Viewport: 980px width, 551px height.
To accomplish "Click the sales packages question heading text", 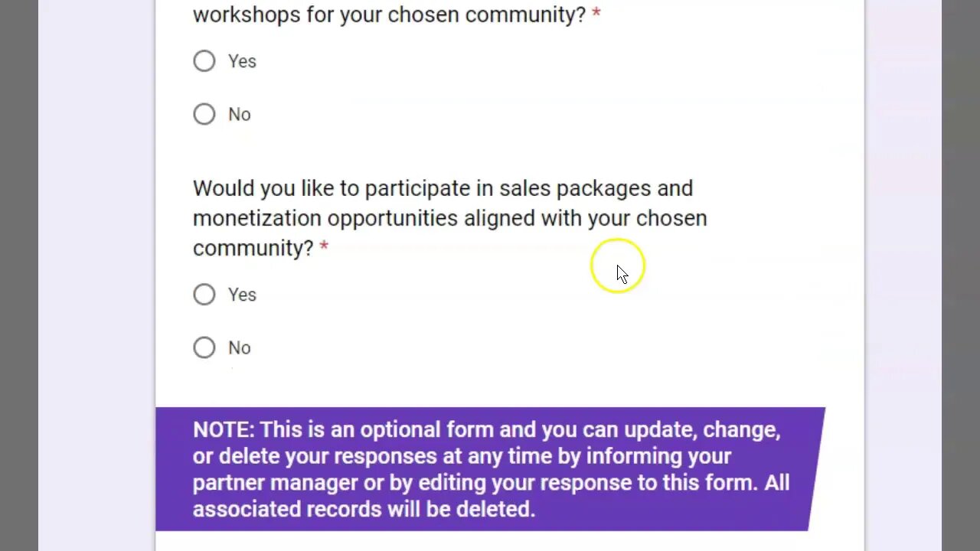I will [443, 189].
